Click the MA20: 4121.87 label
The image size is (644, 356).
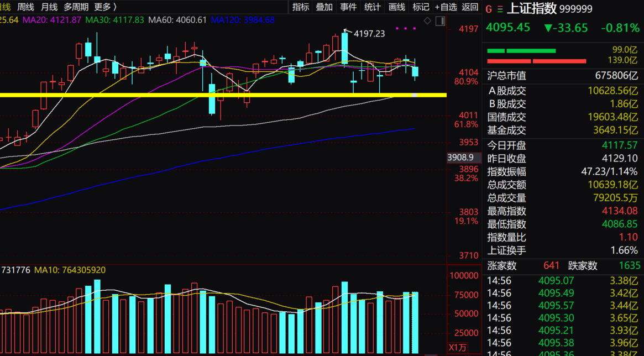coord(52,20)
